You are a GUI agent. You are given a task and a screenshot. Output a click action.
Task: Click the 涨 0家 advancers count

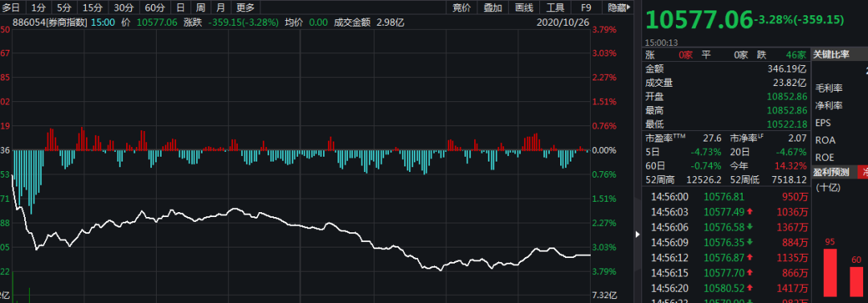click(x=669, y=55)
